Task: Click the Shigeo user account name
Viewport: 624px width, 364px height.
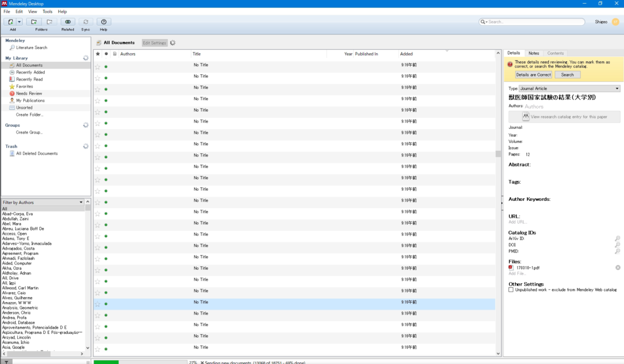Action: point(601,22)
